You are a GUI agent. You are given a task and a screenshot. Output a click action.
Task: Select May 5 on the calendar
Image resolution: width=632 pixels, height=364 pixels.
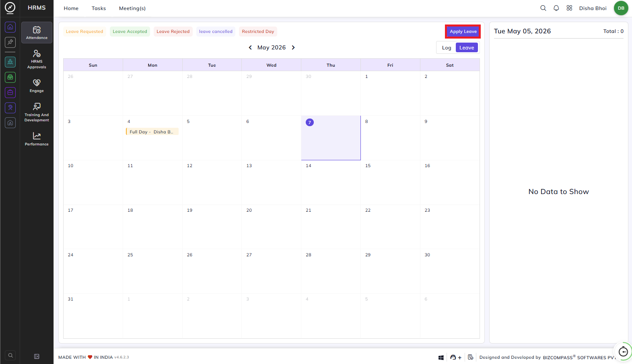(212, 138)
